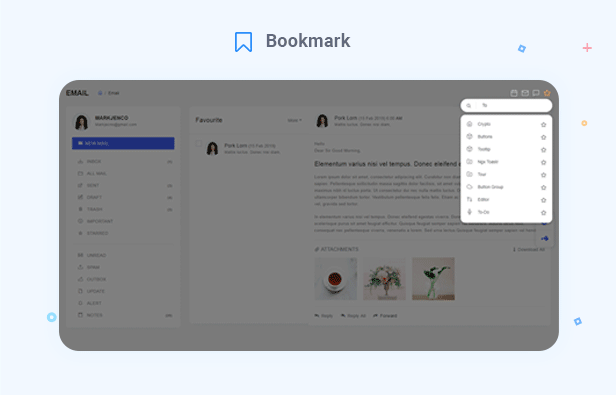This screenshot has width=616, height=395.
Task: Select Ngx Toastr from bookmark results
Action: 488,162
